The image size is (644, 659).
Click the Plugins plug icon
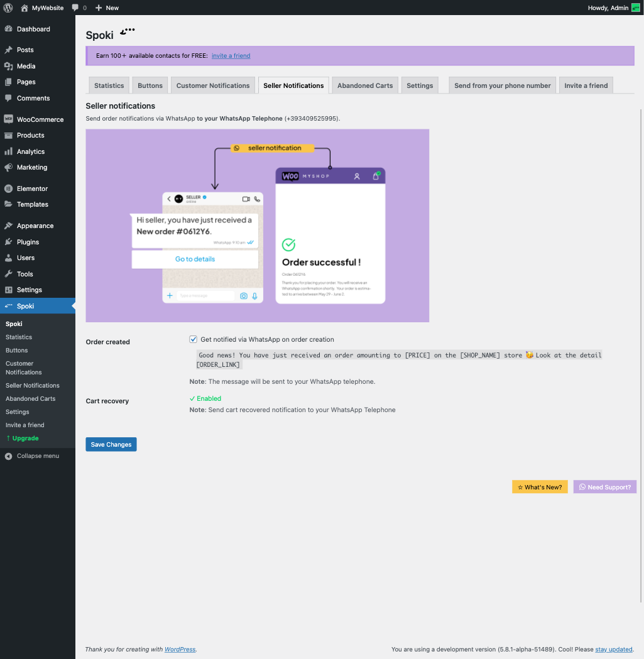(8, 242)
